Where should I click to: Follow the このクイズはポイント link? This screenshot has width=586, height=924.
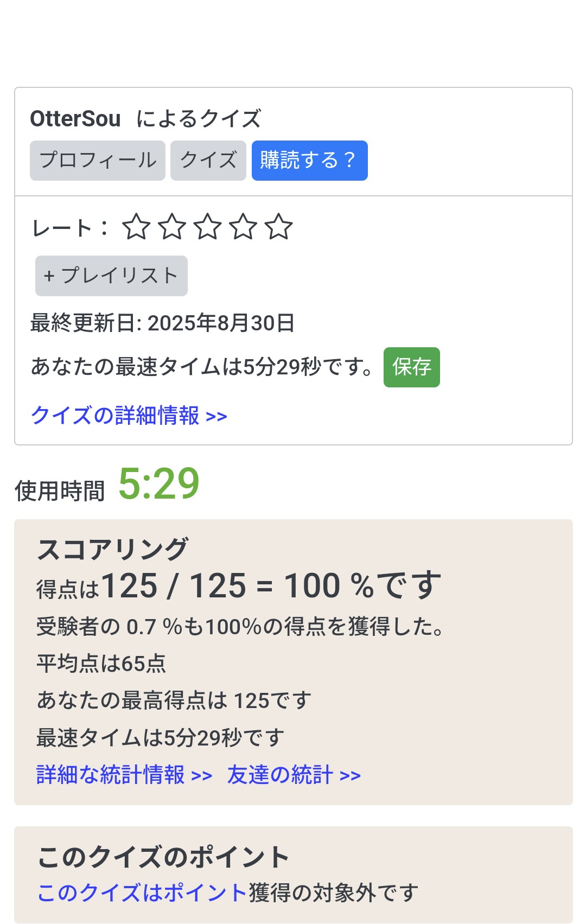click(142, 893)
